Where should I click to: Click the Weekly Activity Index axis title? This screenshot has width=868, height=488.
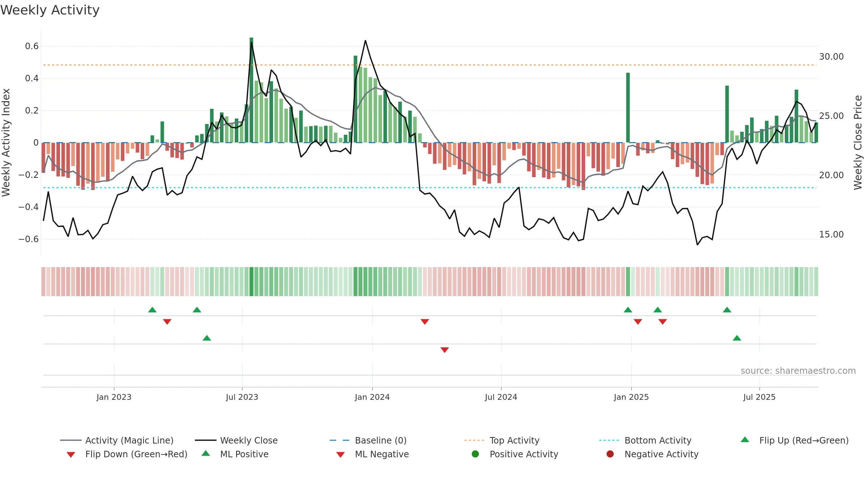pyautogui.click(x=6, y=142)
